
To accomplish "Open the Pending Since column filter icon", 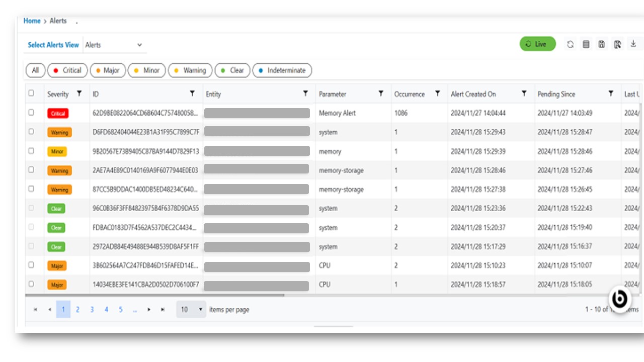I will (611, 94).
